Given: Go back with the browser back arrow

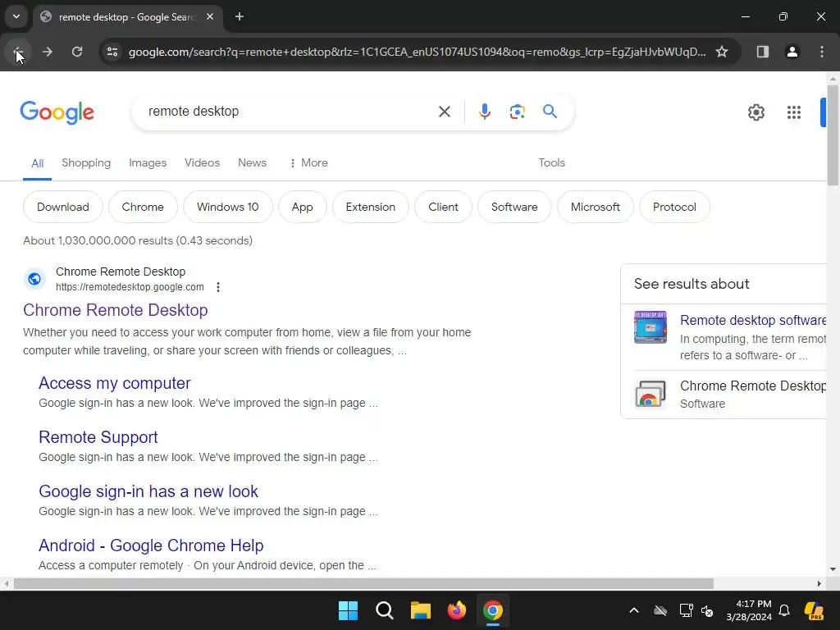Looking at the screenshot, I should tap(18, 52).
